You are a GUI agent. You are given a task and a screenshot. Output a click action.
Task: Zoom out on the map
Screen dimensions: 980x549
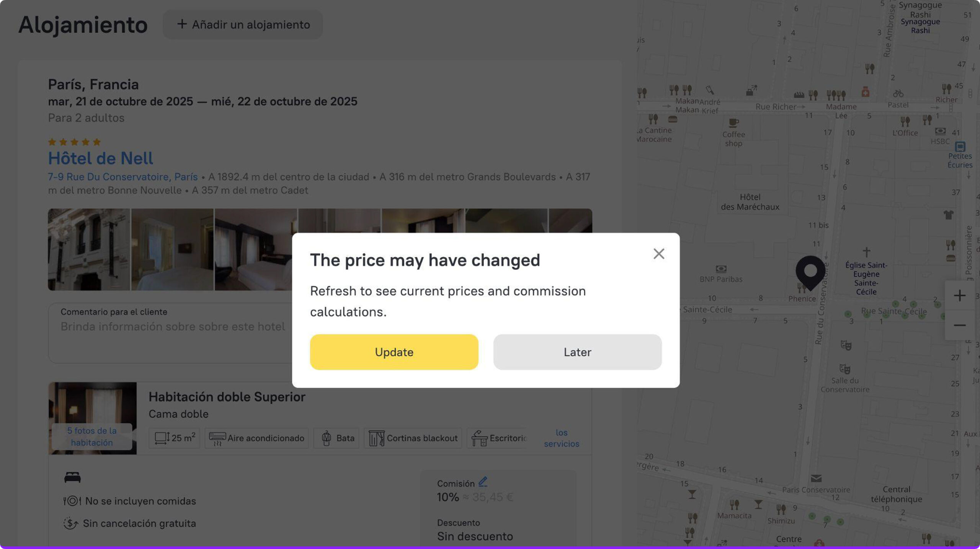pyautogui.click(x=959, y=325)
